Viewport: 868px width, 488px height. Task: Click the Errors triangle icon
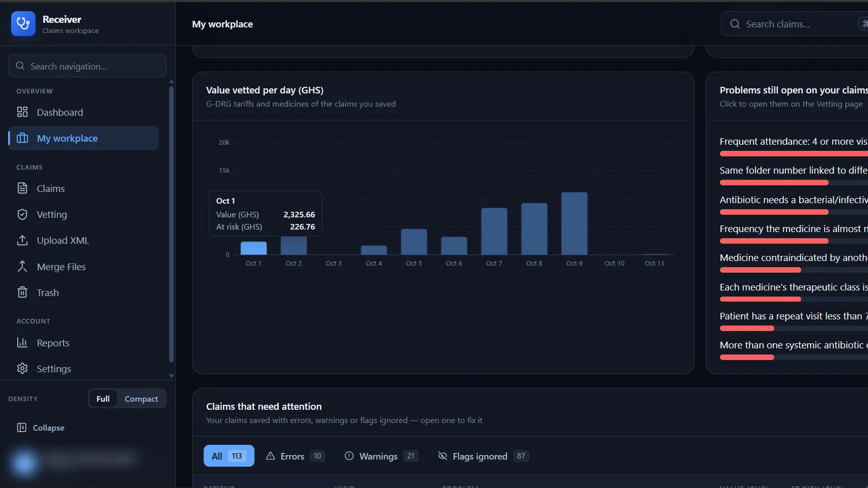point(270,456)
